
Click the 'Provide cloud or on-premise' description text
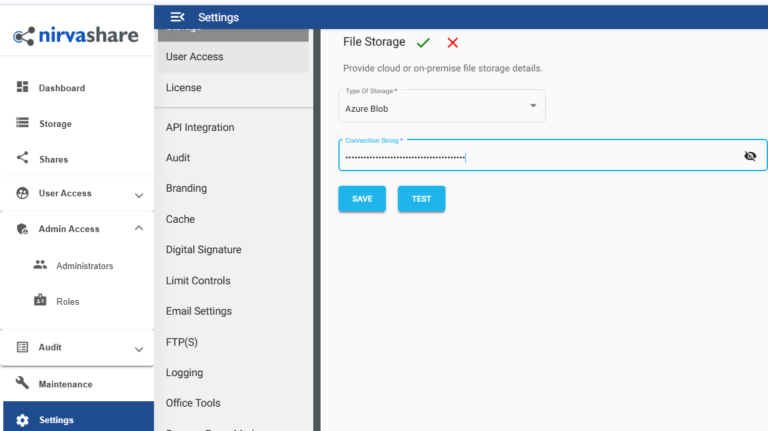coord(443,69)
